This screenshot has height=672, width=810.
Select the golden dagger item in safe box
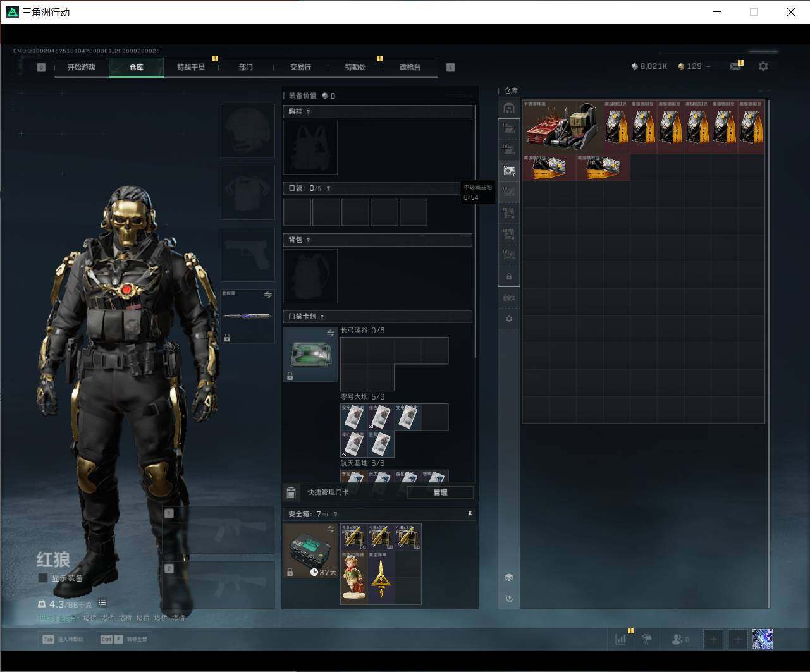(x=381, y=578)
